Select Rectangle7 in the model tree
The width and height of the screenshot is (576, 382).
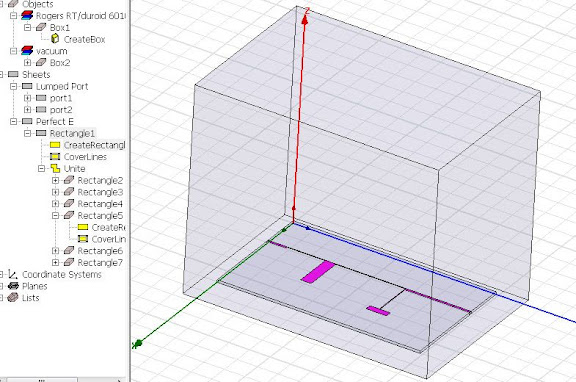100,263
